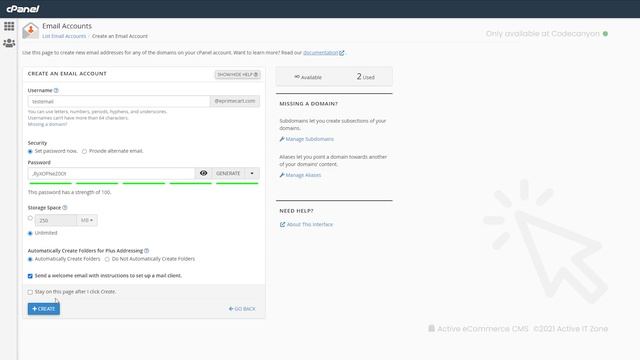Click the Email Accounts envelope icon
This screenshot has width=640, height=360.
31,31
